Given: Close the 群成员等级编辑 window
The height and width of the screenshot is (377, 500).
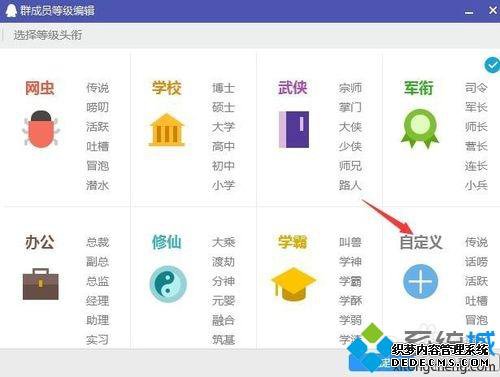Looking at the screenshot, I should coord(493,11).
